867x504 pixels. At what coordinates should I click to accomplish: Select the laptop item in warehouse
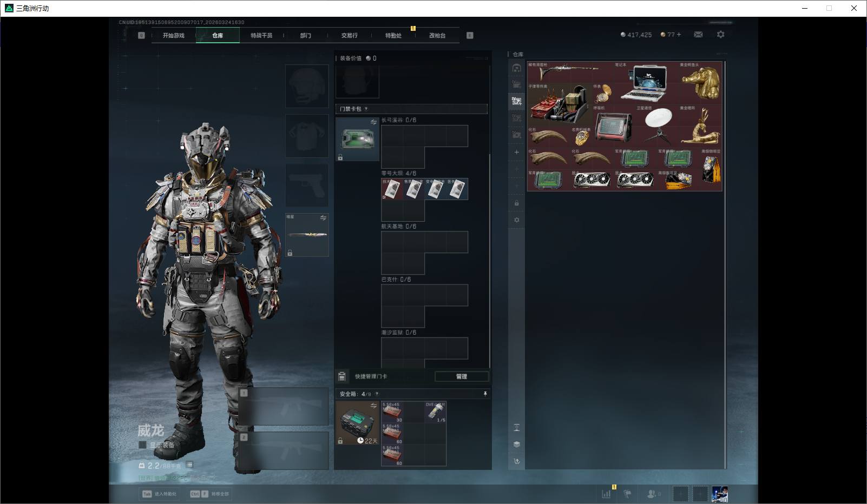click(x=646, y=83)
